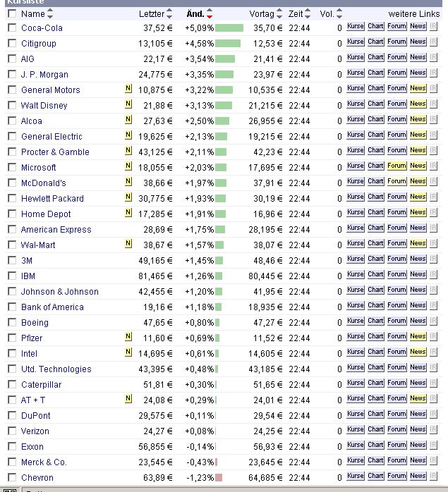Open the IR icon for Citigroup

pyautogui.click(x=433, y=42)
